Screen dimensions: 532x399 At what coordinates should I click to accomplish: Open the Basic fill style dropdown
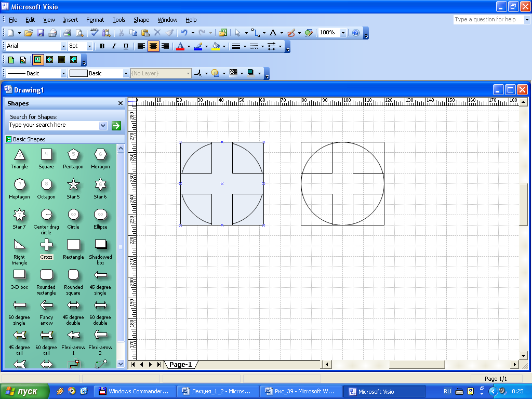pos(126,73)
